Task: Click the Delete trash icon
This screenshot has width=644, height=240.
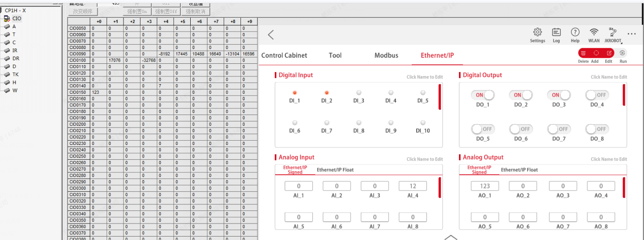Action: (583, 53)
